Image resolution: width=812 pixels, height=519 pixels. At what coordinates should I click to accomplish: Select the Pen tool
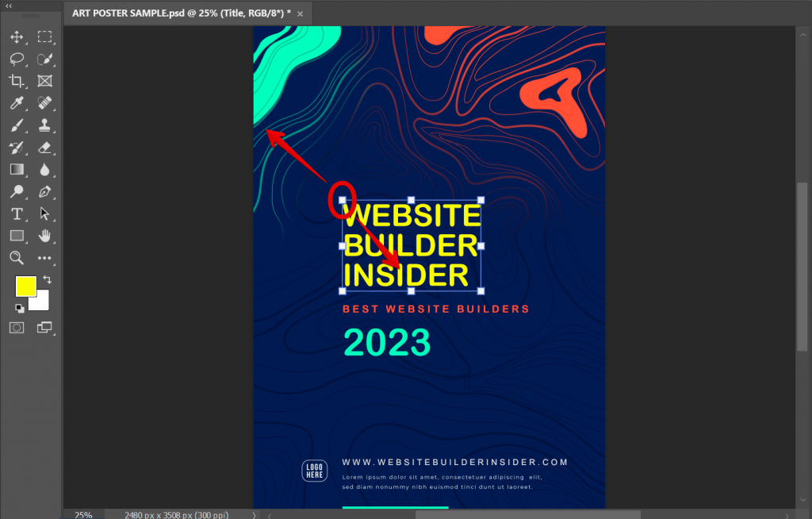[x=45, y=191]
